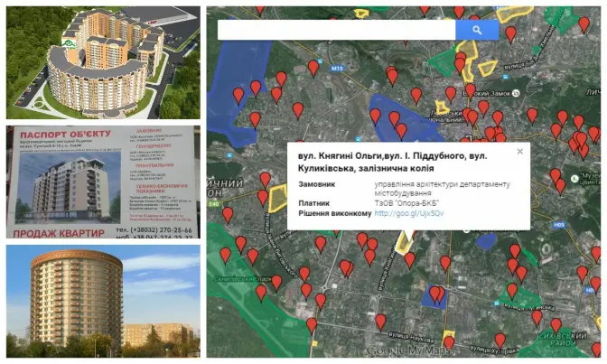
Task: Select the pin inside green zone above вулиця Луганська
Action: (512, 291)
